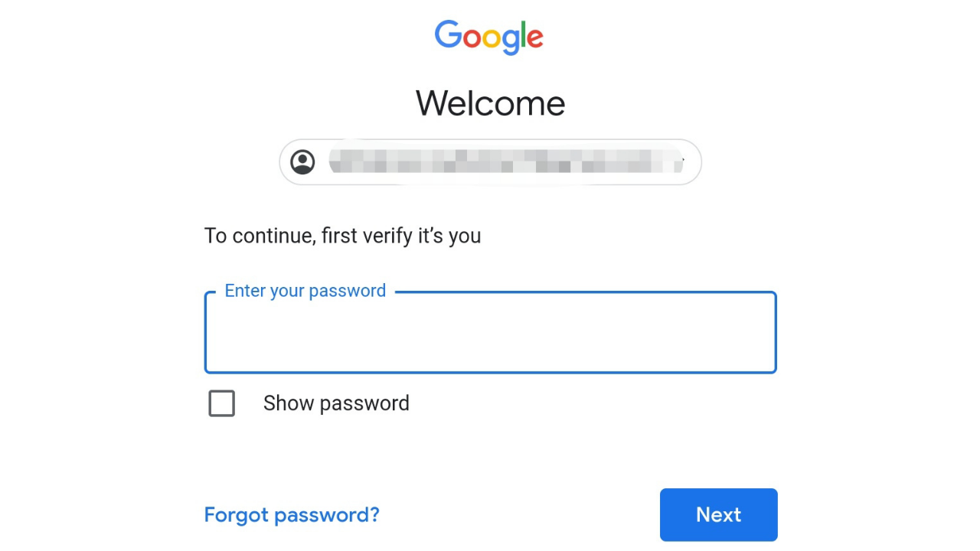Click the account avatar icon

click(x=302, y=161)
